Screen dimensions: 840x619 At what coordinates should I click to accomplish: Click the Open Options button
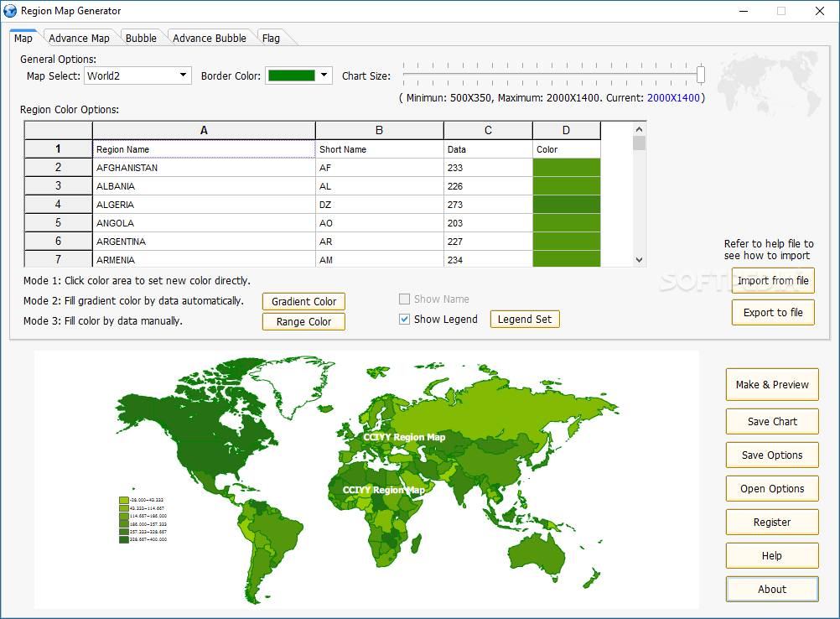(x=772, y=488)
